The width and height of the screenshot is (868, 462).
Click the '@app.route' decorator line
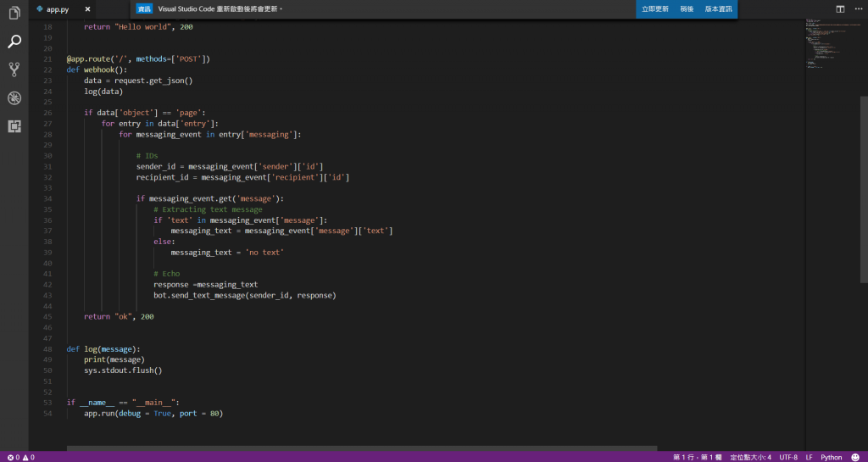click(138, 59)
